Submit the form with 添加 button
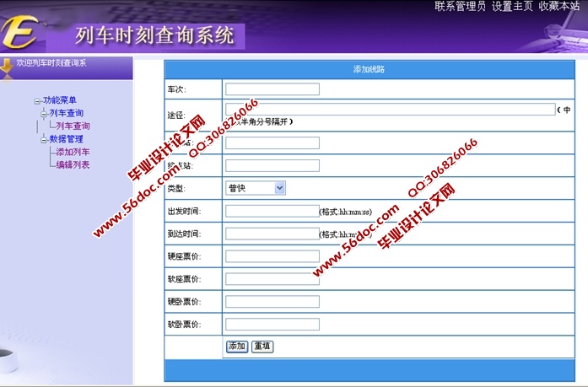This screenshot has width=588, height=387. pyautogui.click(x=237, y=347)
